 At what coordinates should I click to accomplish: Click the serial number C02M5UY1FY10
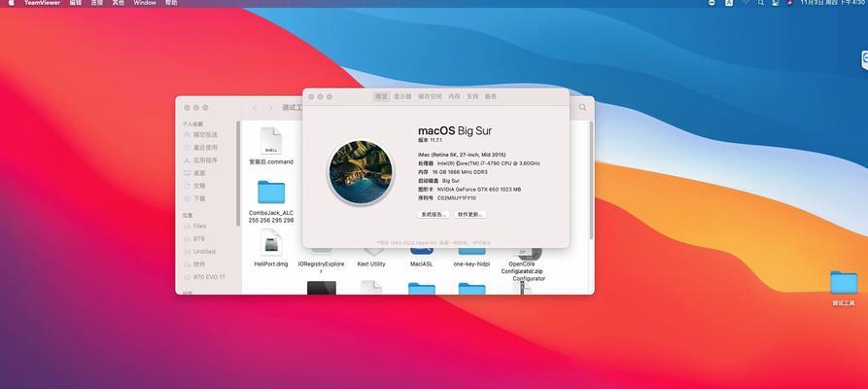coord(457,197)
